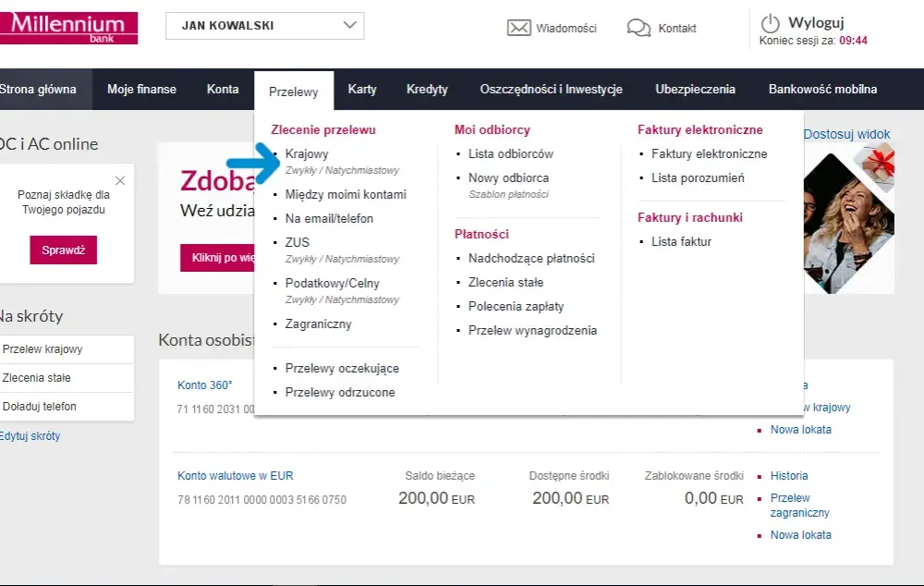
Task: Open Przelewy oczekujące list
Action: pyautogui.click(x=342, y=369)
